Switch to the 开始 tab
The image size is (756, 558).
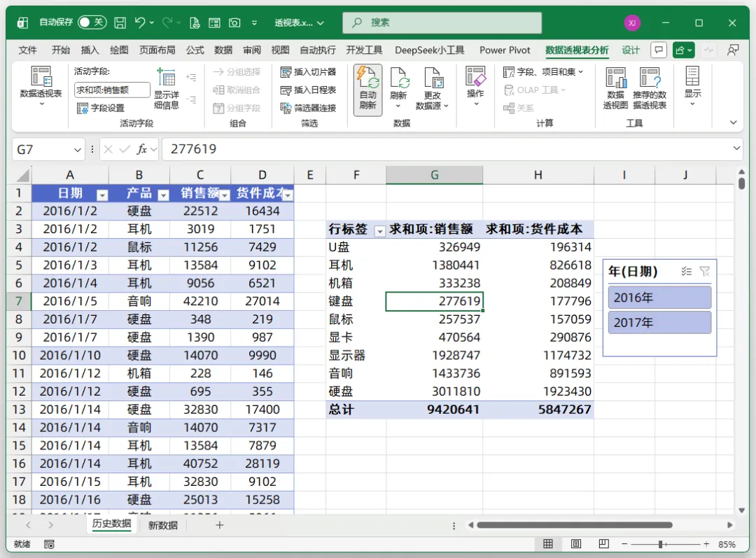coord(61,50)
